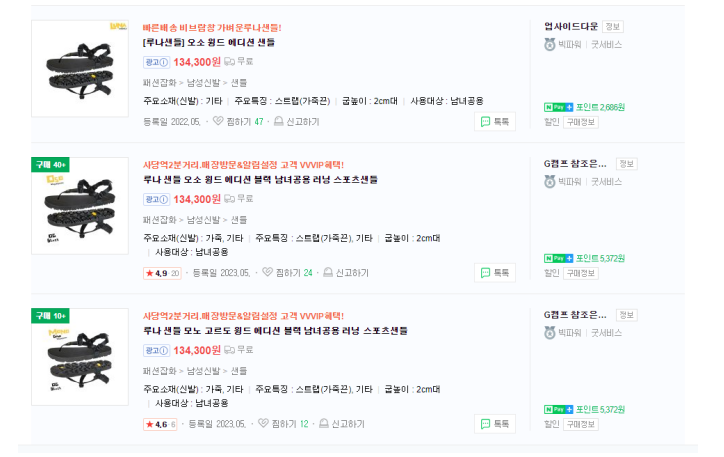Open the 남성신발 category link on first listing

coord(203,83)
